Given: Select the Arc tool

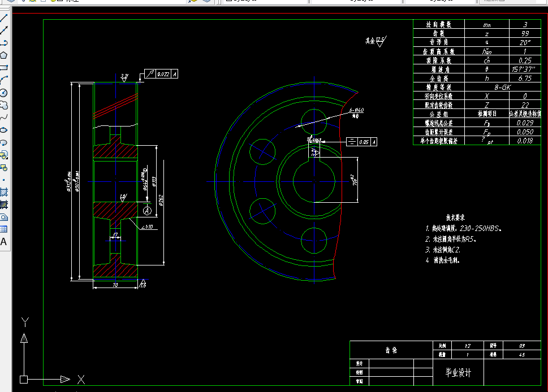Looking at the screenshot, I should [x=4, y=80].
